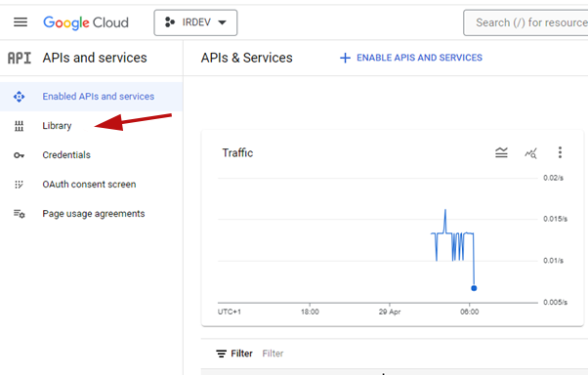The height and width of the screenshot is (375, 588).
Task: Open Page usage agreements
Action: (94, 214)
